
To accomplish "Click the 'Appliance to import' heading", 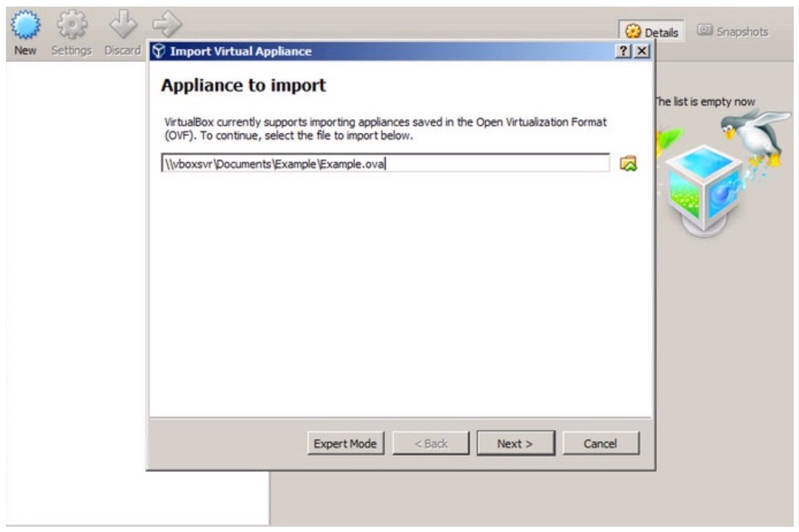I will (x=243, y=86).
